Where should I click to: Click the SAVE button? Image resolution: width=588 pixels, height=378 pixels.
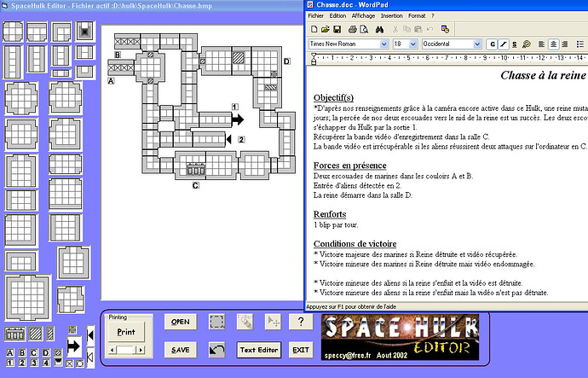pos(181,350)
